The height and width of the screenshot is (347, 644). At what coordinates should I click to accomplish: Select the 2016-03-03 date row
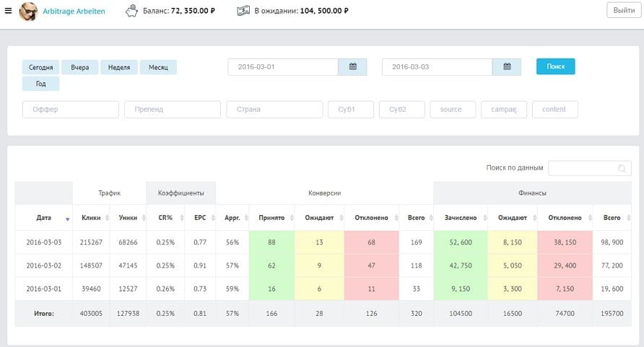pos(323,242)
